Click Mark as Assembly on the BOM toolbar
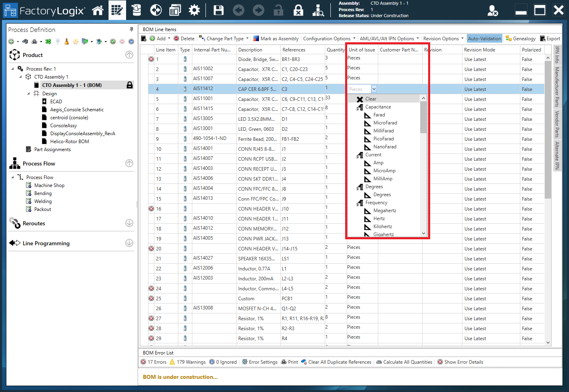The image size is (569, 392). (276, 38)
